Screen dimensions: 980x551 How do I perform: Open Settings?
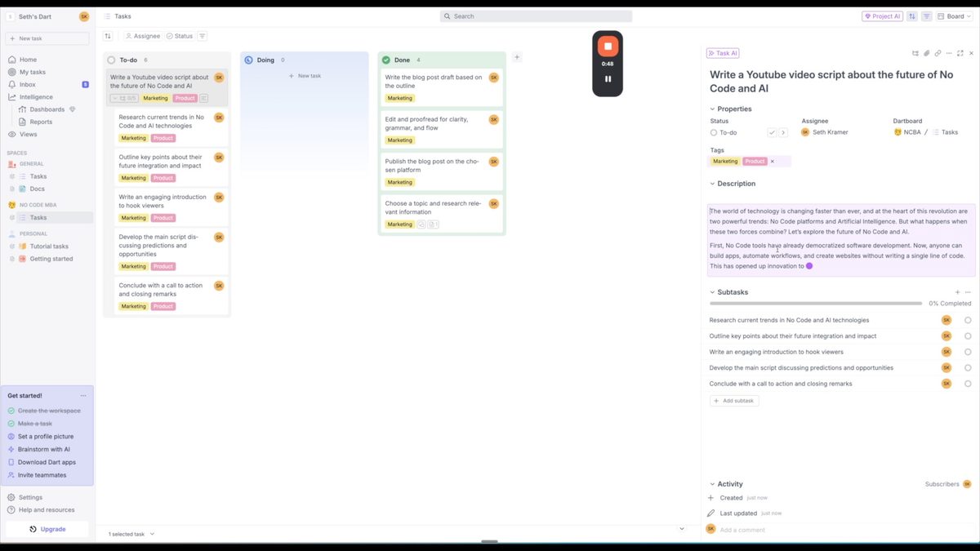pos(30,497)
